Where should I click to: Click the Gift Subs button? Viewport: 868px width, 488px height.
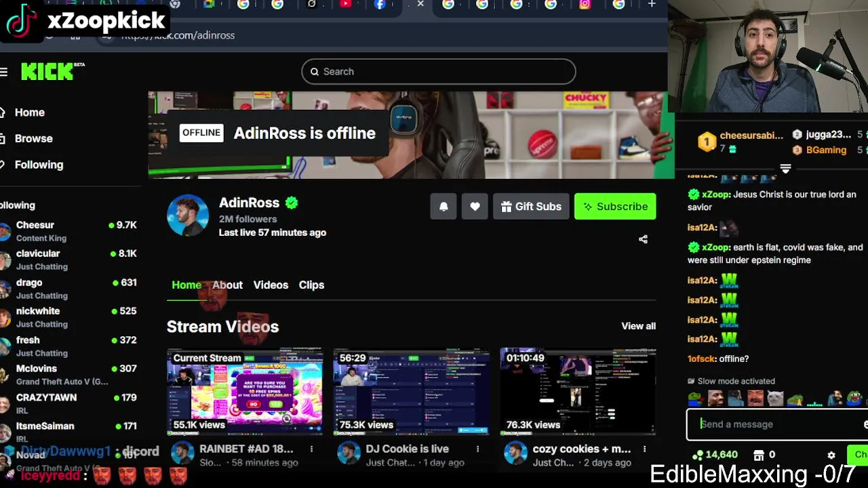531,207
